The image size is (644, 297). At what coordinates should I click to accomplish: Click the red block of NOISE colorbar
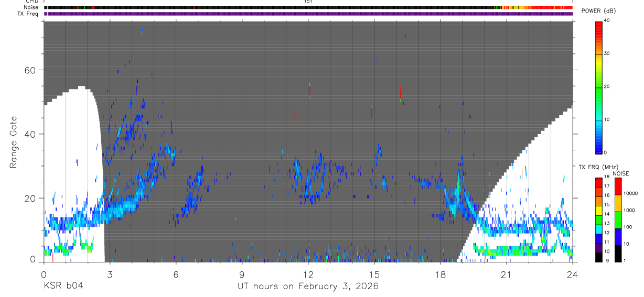[618, 186]
